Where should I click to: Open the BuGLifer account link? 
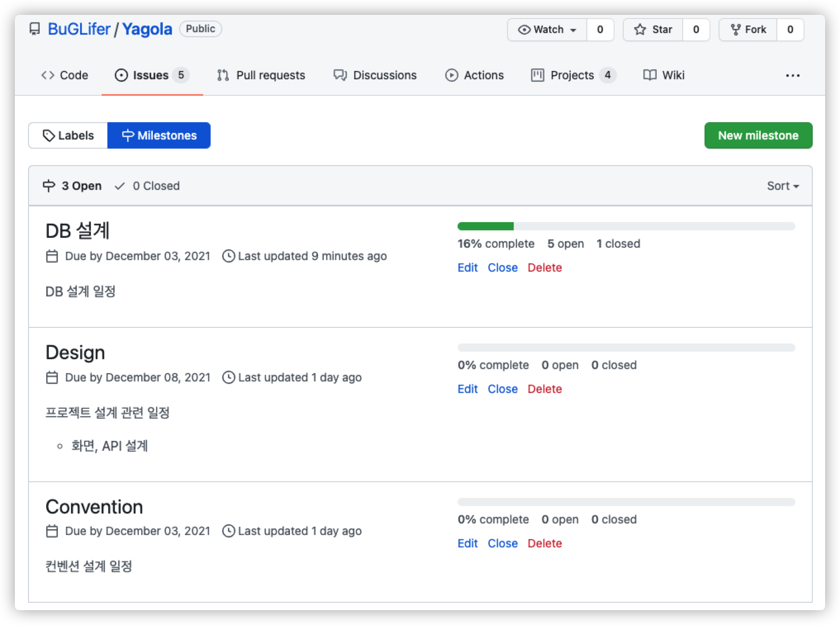point(79,29)
